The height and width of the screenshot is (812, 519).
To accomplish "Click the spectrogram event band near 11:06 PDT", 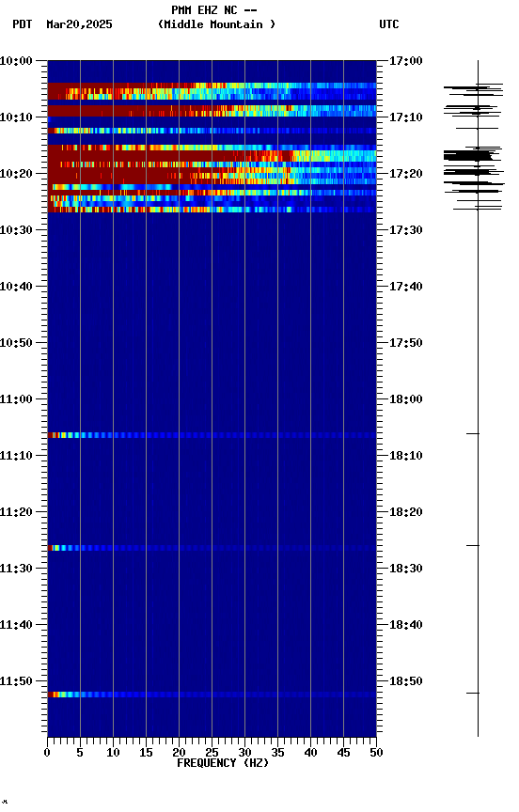I will (x=212, y=435).
